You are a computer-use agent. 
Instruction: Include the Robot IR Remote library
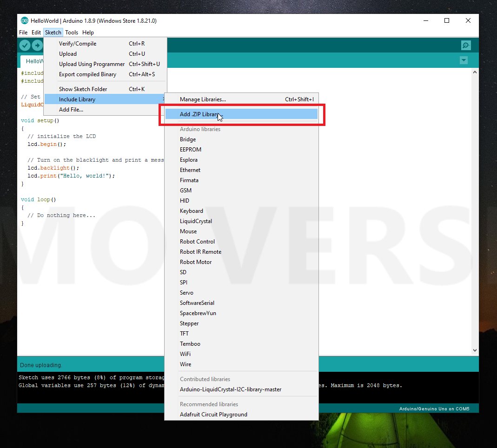241,252
